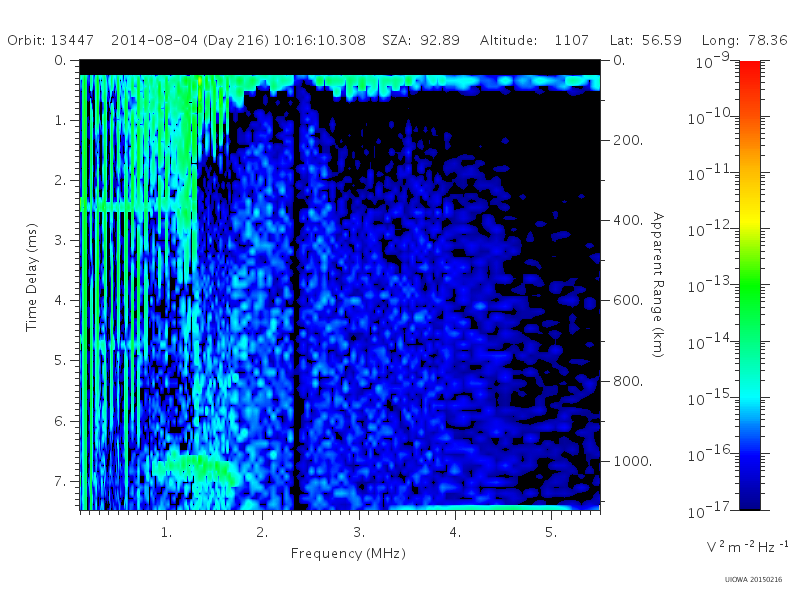Click the '2.' tick on Time Delay axis
The width and height of the screenshot is (800, 600).
click(x=60, y=180)
